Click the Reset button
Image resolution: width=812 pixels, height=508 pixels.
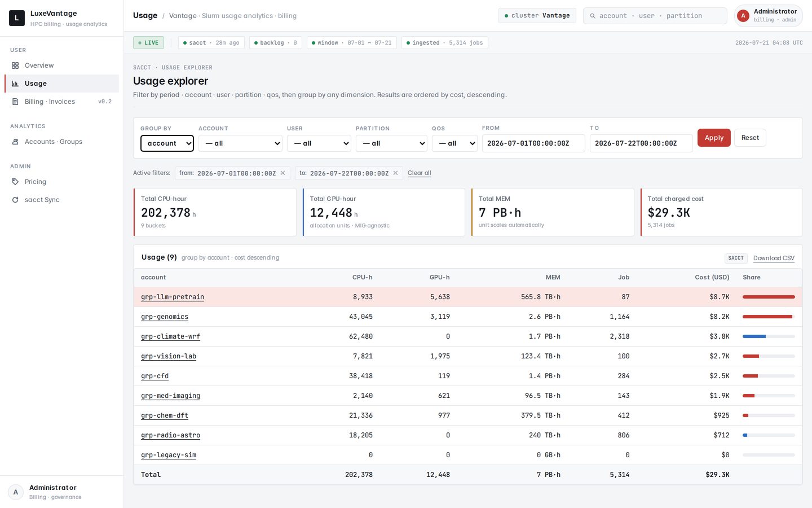coord(750,138)
